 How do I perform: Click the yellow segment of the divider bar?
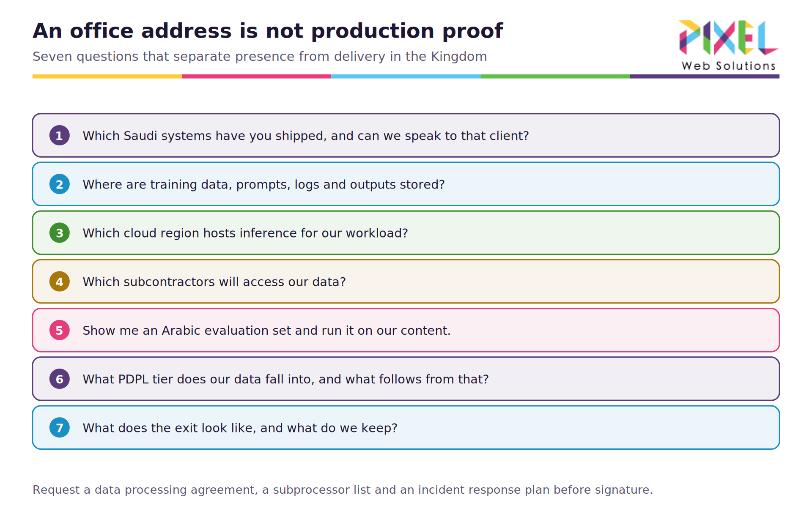[107, 77]
